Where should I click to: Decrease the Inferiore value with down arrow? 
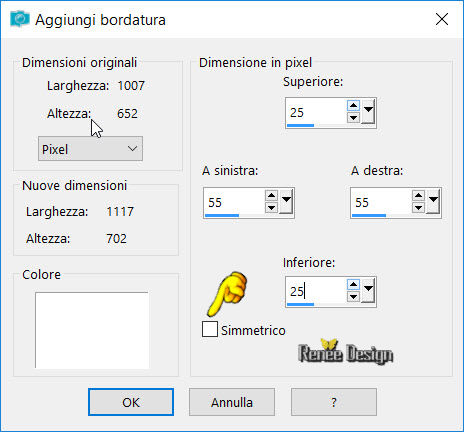coord(353,296)
